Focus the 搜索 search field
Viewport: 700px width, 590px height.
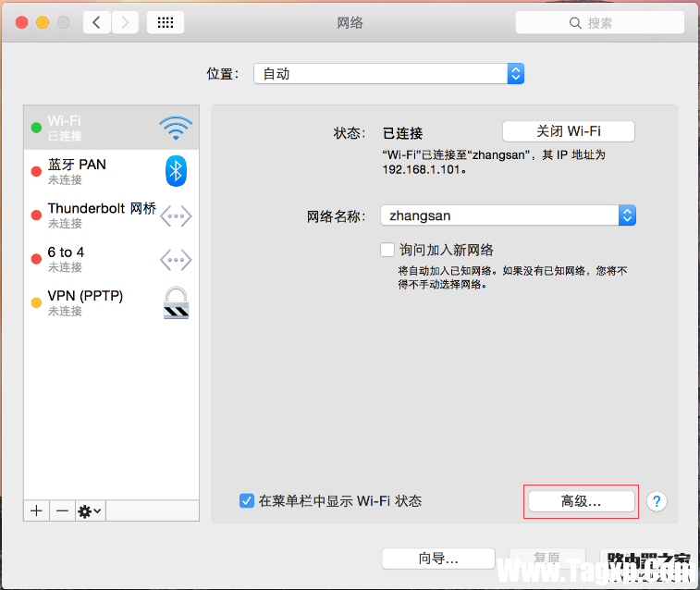pyautogui.click(x=599, y=23)
